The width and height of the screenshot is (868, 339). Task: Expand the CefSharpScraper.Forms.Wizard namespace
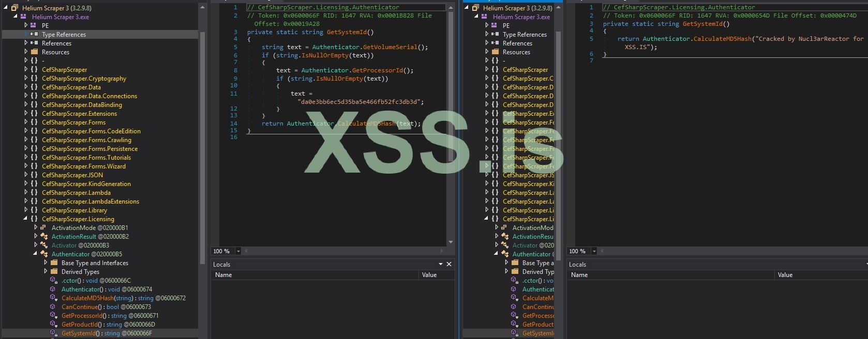pyautogui.click(x=26, y=166)
